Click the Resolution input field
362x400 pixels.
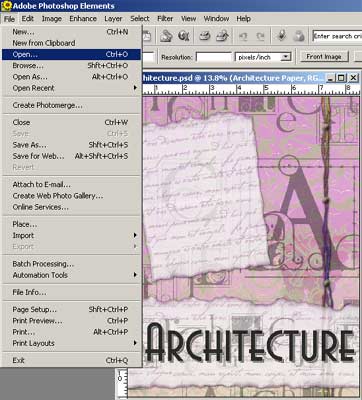[x=214, y=57]
